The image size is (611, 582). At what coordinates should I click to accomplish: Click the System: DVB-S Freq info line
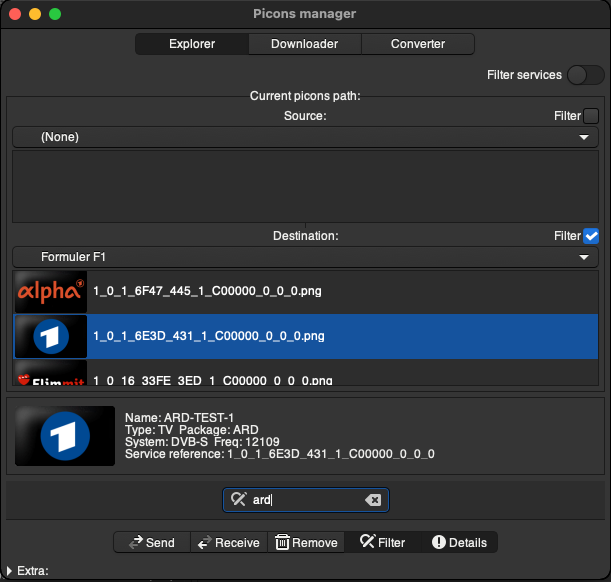tap(202, 442)
